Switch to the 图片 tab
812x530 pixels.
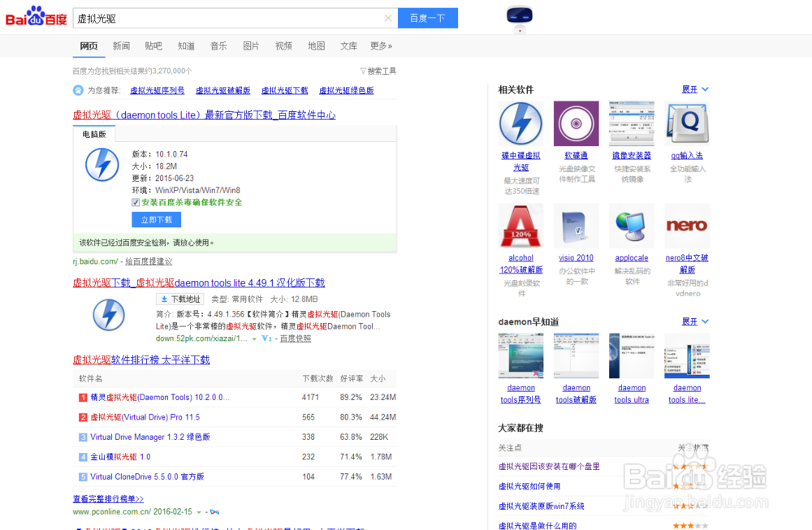pyautogui.click(x=251, y=46)
